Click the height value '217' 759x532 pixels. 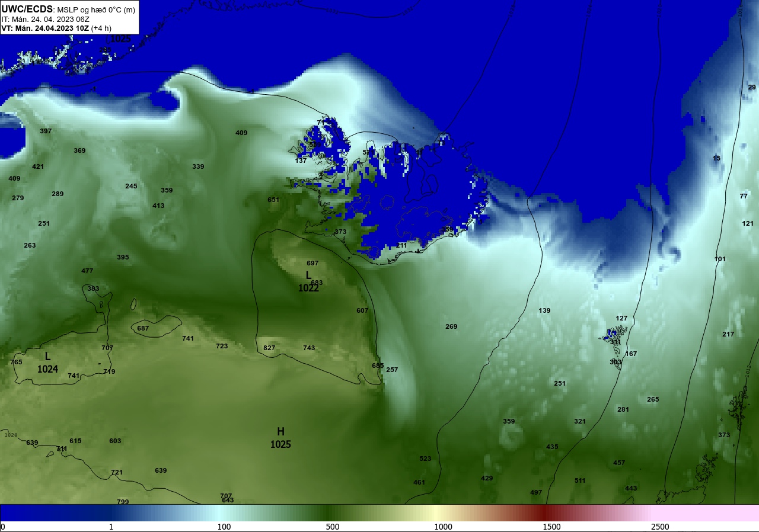(728, 334)
